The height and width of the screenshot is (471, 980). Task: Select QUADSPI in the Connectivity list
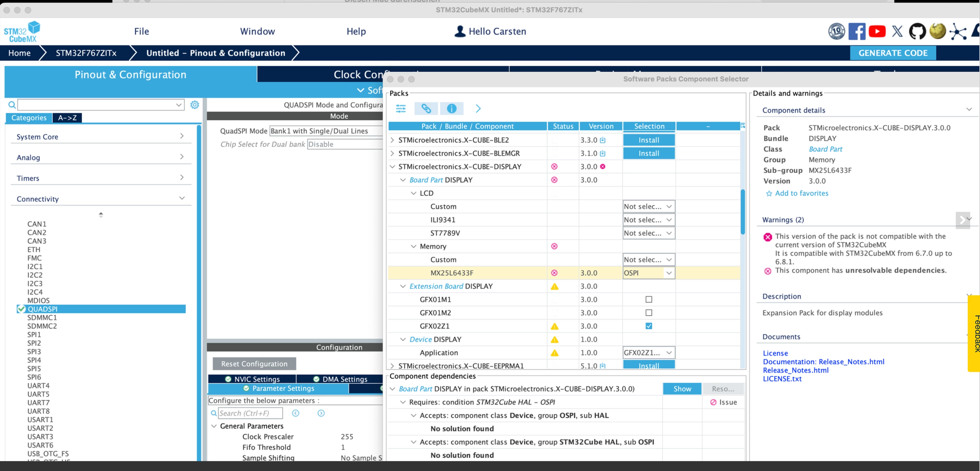(101, 309)
